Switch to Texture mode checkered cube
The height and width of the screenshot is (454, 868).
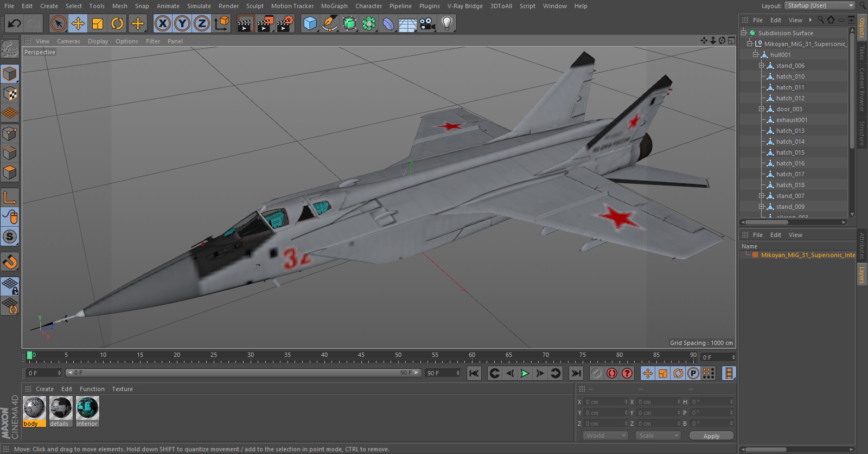coord(10,94)
